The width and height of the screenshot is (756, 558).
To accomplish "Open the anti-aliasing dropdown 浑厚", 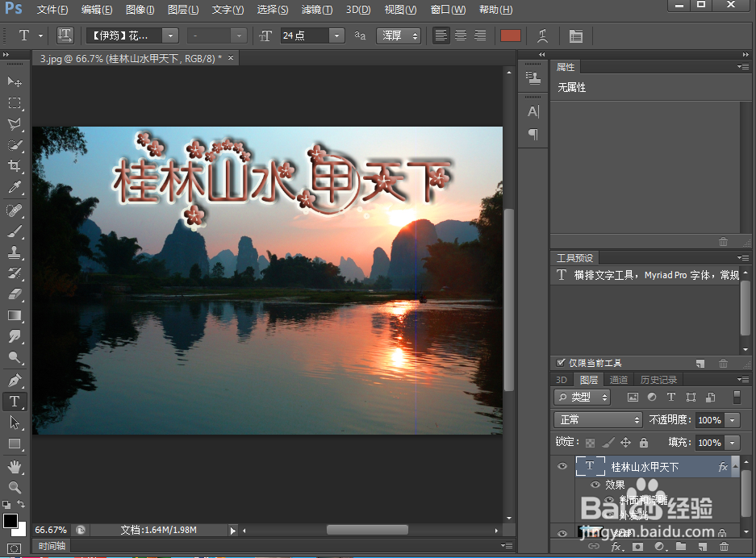I will [399, 35].
